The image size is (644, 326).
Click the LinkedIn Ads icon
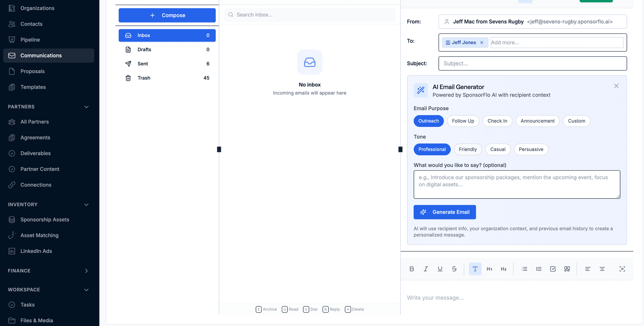12,251
